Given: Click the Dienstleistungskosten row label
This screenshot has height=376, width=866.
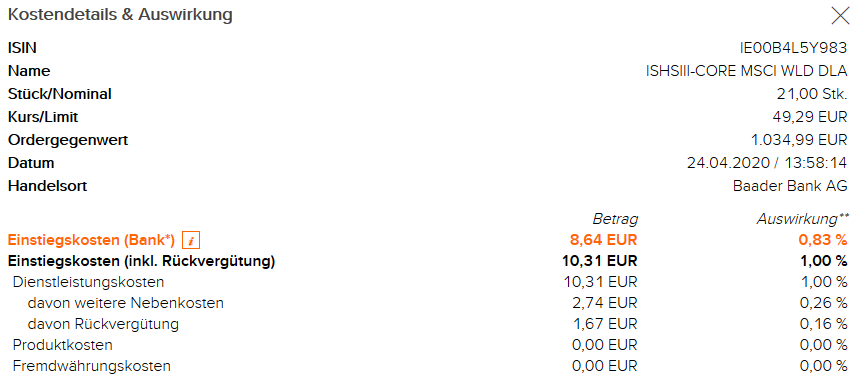Looking at the screenshot, I should click(88, 282).
